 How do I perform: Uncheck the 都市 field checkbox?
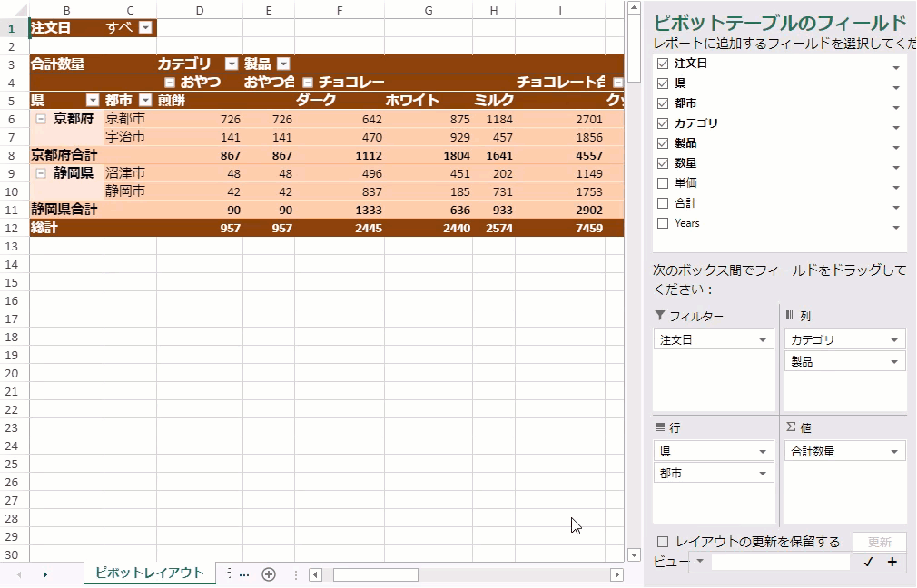[663, 103]
